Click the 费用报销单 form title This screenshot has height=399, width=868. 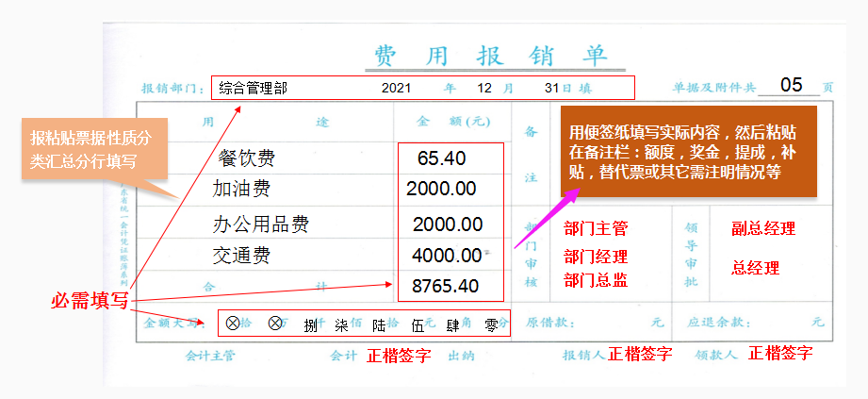491,56
